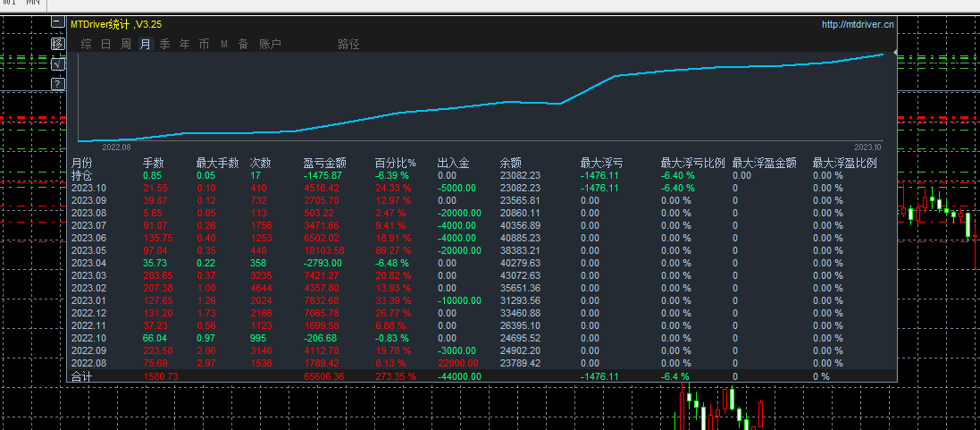Collapse the MTDriver panel with minus button

pyautogui.click(x=57, y=22)
